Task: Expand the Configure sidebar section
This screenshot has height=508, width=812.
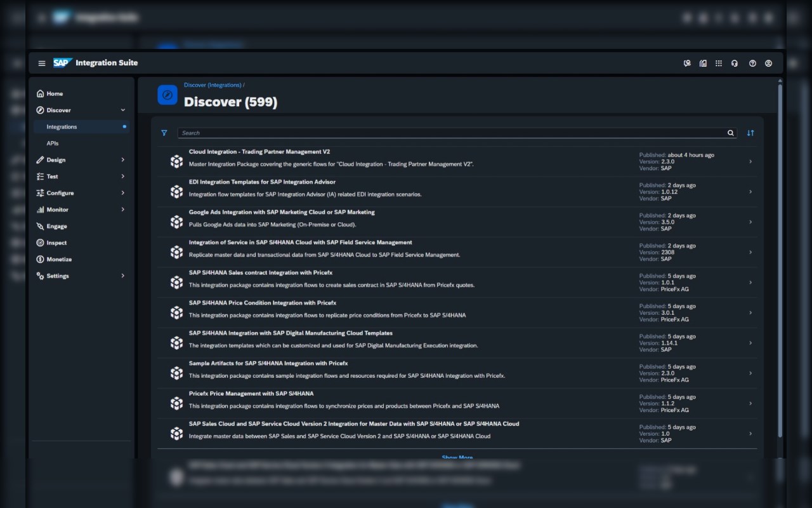Action: coord(123,193)
